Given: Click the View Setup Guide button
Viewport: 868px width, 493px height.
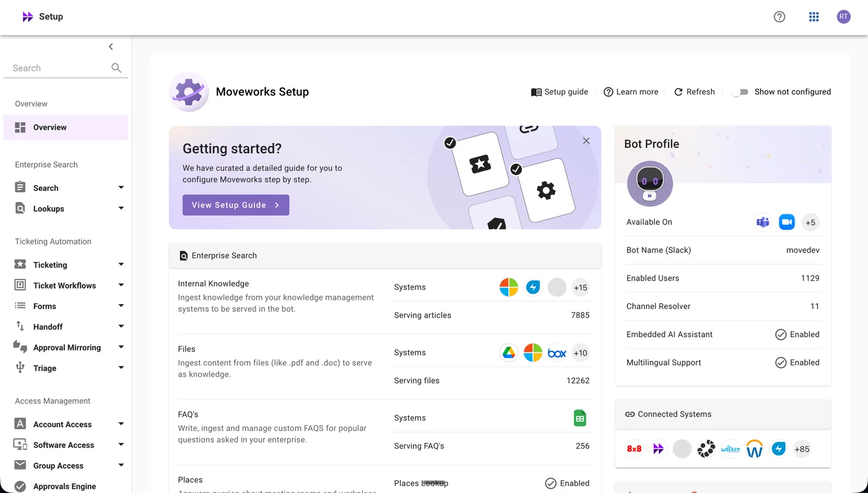Looking at the screenshot, I should pyautogui.click(x=235, y=205).
